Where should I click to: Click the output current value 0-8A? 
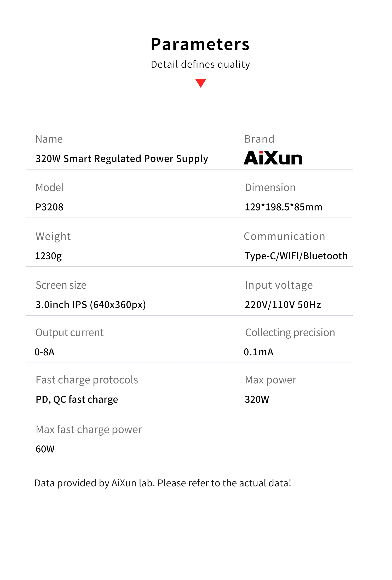45,352
